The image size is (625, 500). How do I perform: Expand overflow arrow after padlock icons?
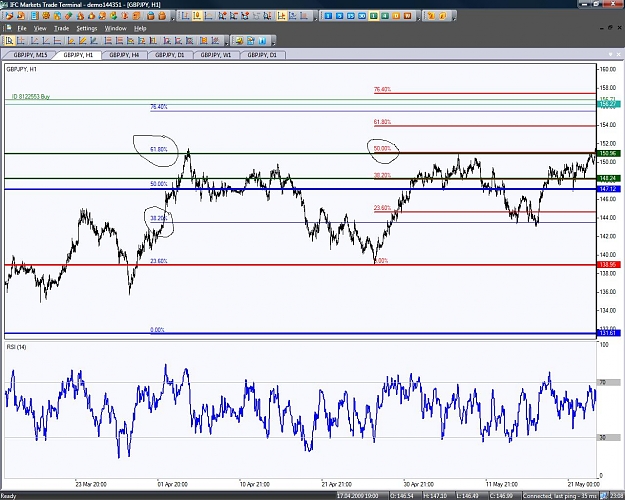pos(173,18)
